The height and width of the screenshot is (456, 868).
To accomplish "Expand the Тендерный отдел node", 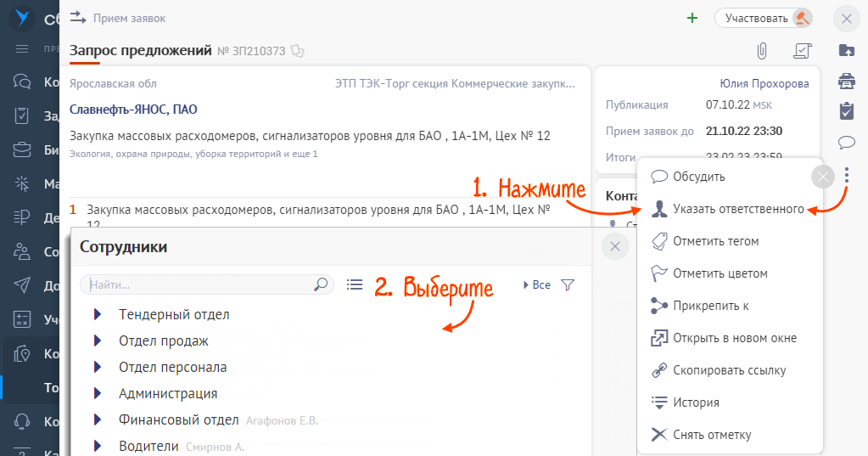I will (98, 314).
